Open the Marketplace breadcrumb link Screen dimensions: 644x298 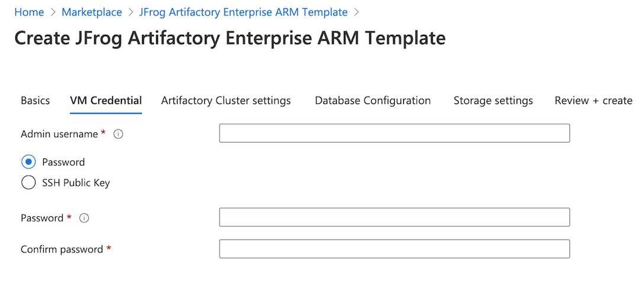pyautogui.click(x=92, y=12)
